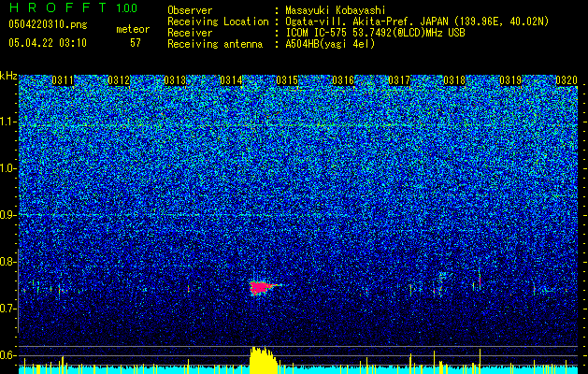This screenshot has height=374, width=588.
Task: Click the HROFFT title text
Action: point(57,7)
